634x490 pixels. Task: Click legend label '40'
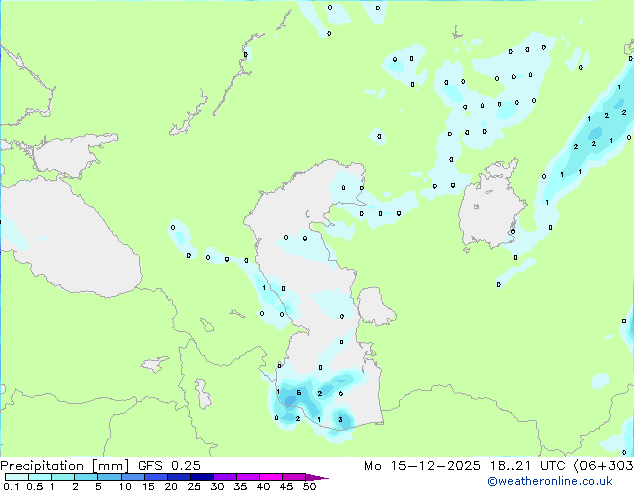click(263, 486)
